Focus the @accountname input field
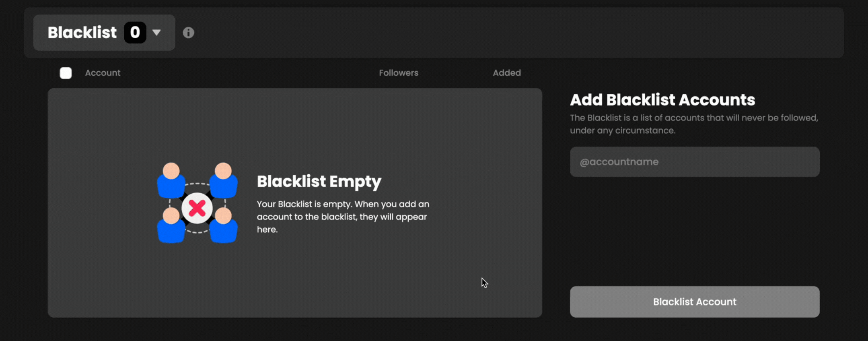This screenshot has width=868, height=341. point(695,162)
